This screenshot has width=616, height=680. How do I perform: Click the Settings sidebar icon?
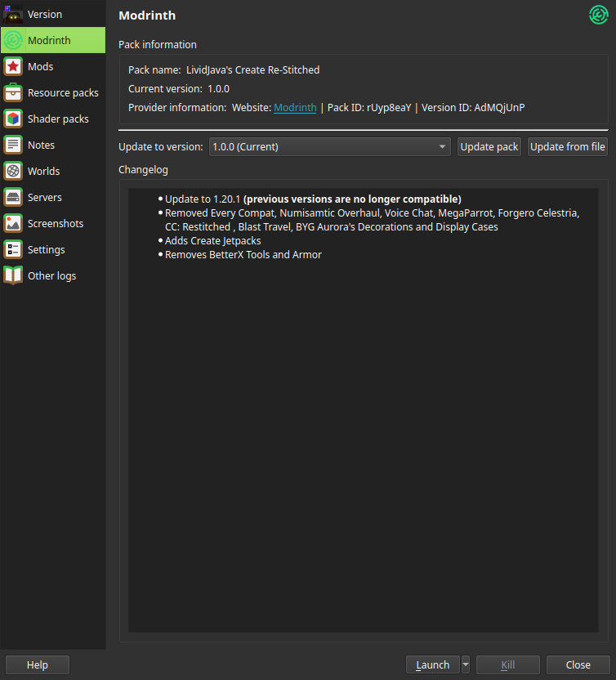13,249
